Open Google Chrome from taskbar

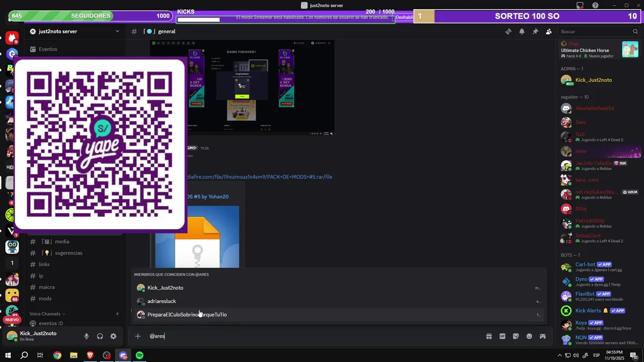coord(57,355)
